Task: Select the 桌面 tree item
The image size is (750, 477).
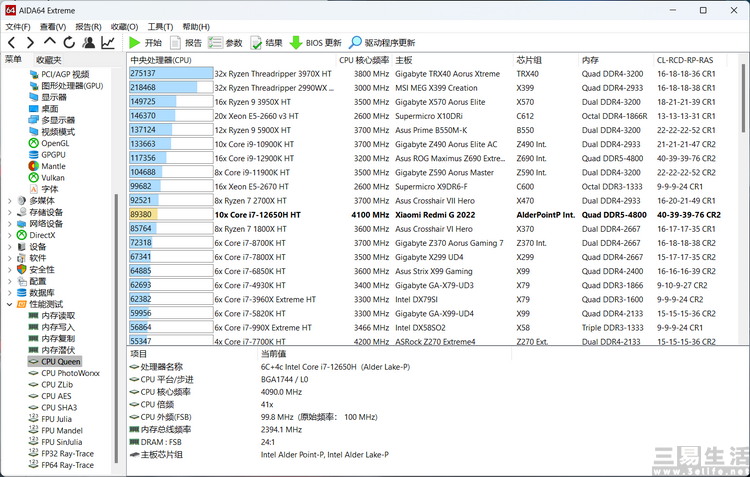Action: pyautogui.click(x=44, y=109)
